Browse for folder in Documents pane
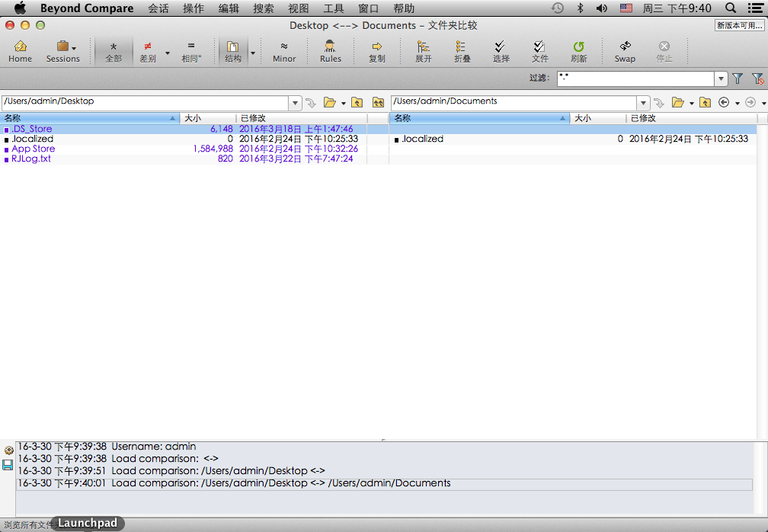Image resolution: width=768 pixels, height=532 pixels. pyautogui.click(x=678, y=103)
